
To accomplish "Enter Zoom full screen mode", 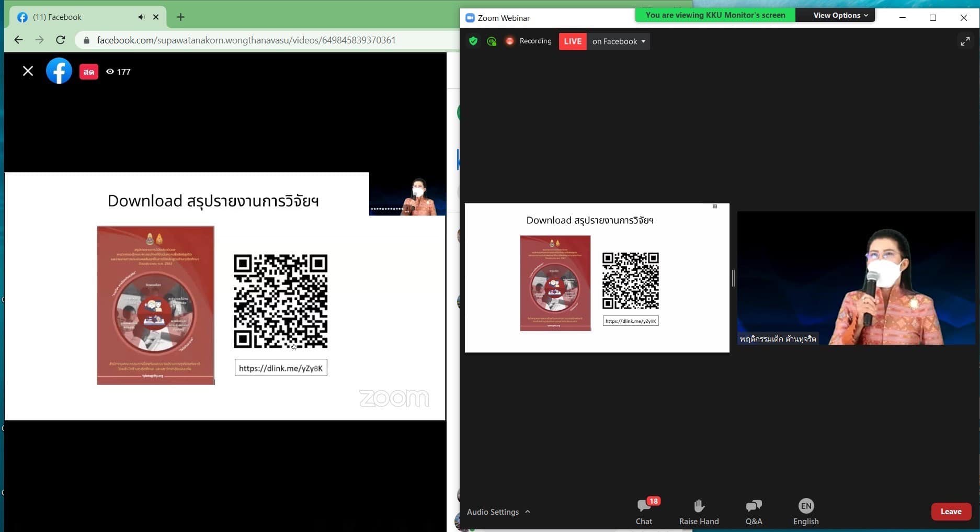I will (x=965, y=41).
